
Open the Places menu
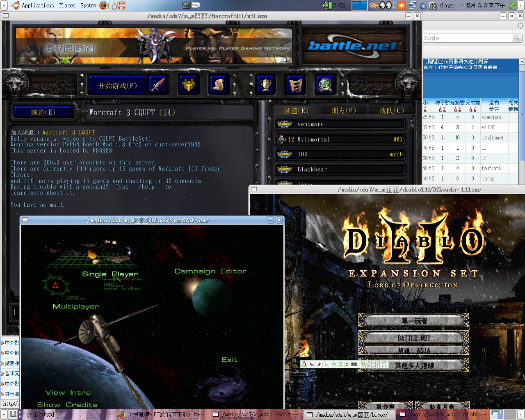[67, 5]
